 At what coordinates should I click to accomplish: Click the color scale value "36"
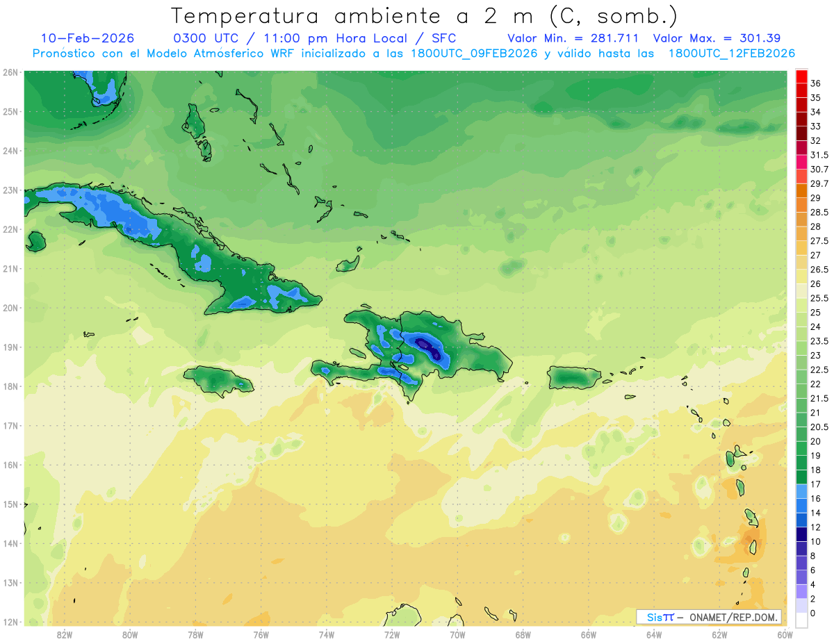pos(816,83)
